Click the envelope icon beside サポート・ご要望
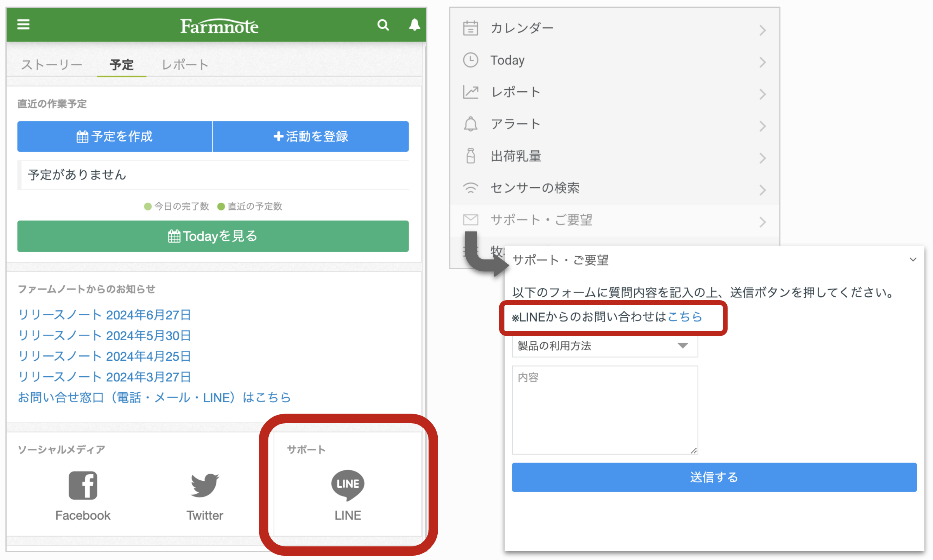 [x=470, y=220]
